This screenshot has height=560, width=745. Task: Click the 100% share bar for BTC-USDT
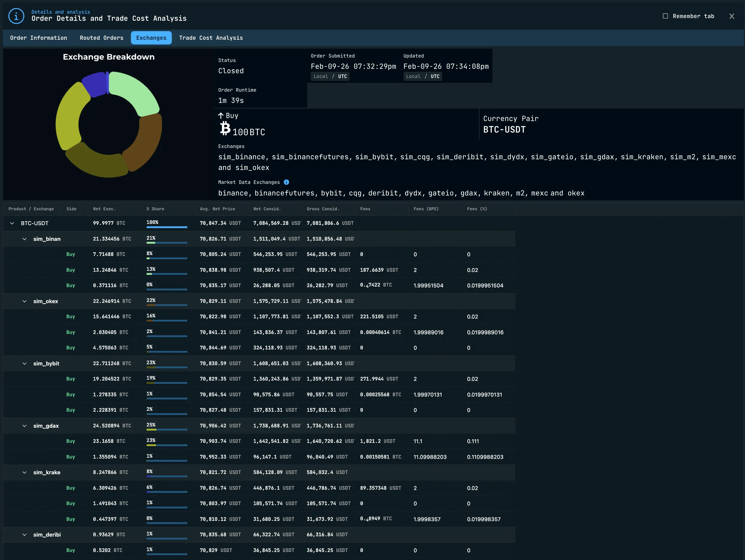(x=167, y=227)
